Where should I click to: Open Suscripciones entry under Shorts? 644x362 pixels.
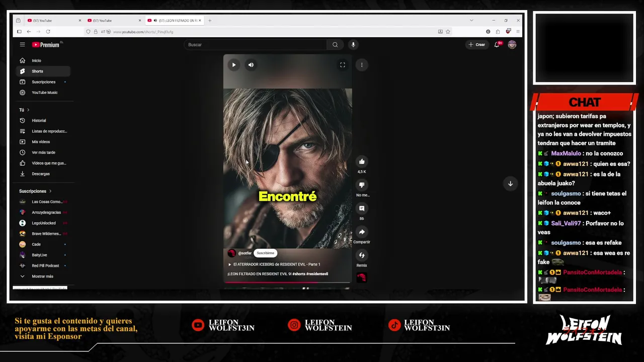[43, 82]
